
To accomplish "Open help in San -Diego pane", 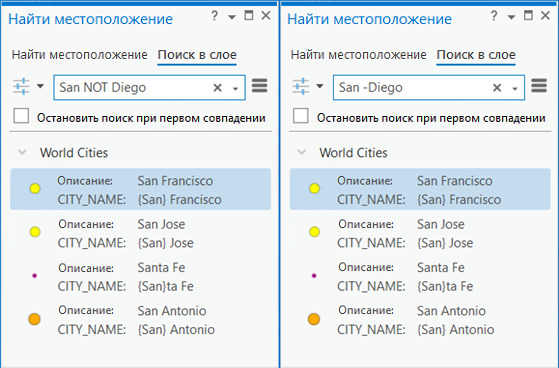I will coord(494,16).
